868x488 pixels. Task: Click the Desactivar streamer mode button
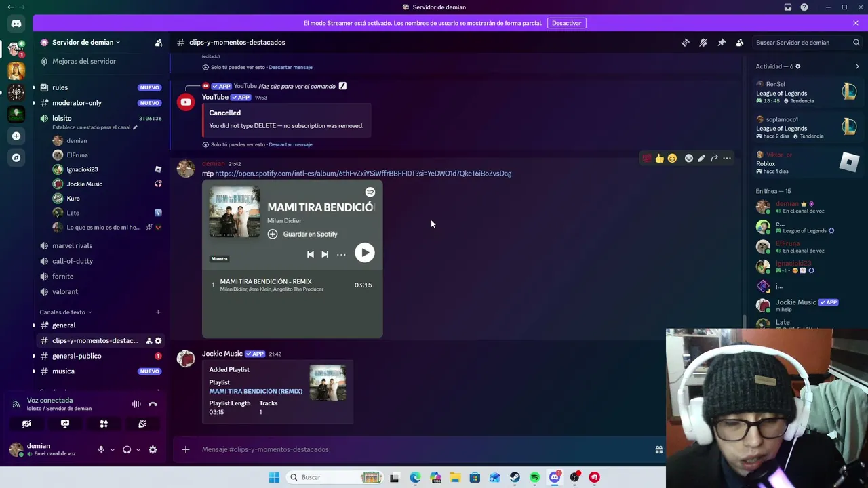pos(566,23)
